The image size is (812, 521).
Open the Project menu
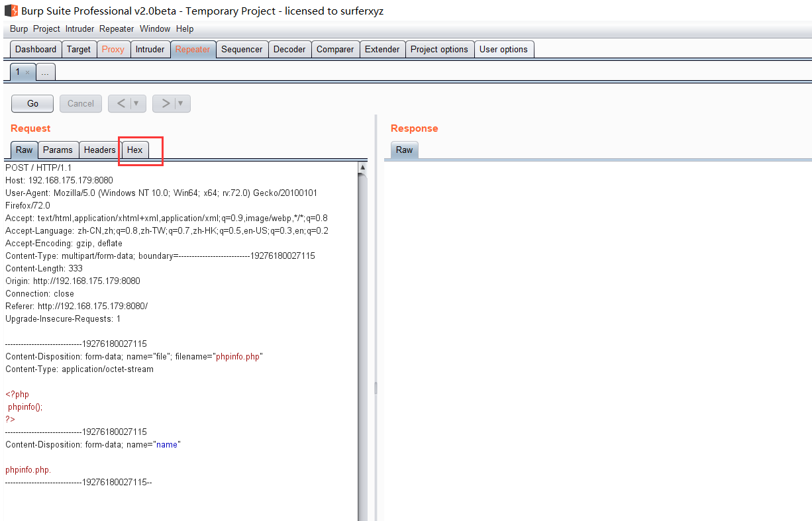(46, 29)
